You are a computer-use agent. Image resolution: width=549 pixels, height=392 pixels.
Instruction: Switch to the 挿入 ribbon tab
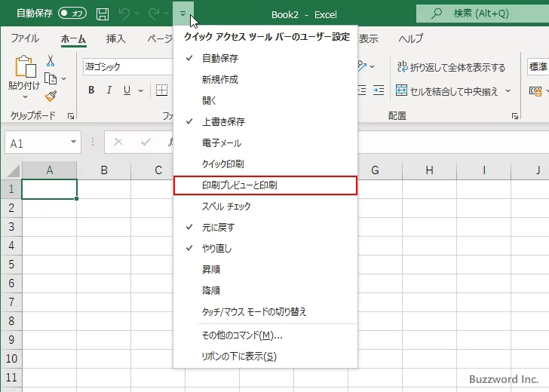coord(115,39)
